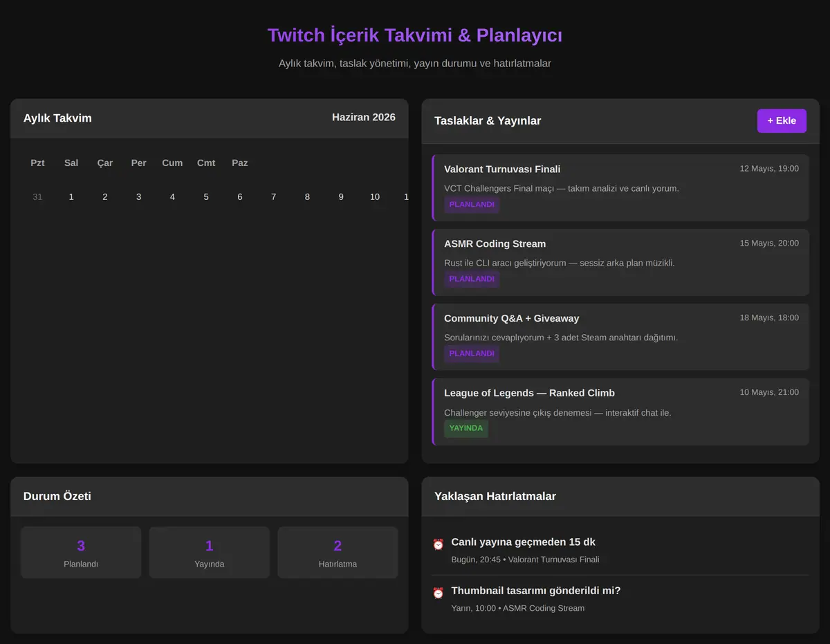Click the Taslaklar & Yayınlar heading
This screenshot has width=830, height=644.
pyautogui.click(x=488, y=121)
